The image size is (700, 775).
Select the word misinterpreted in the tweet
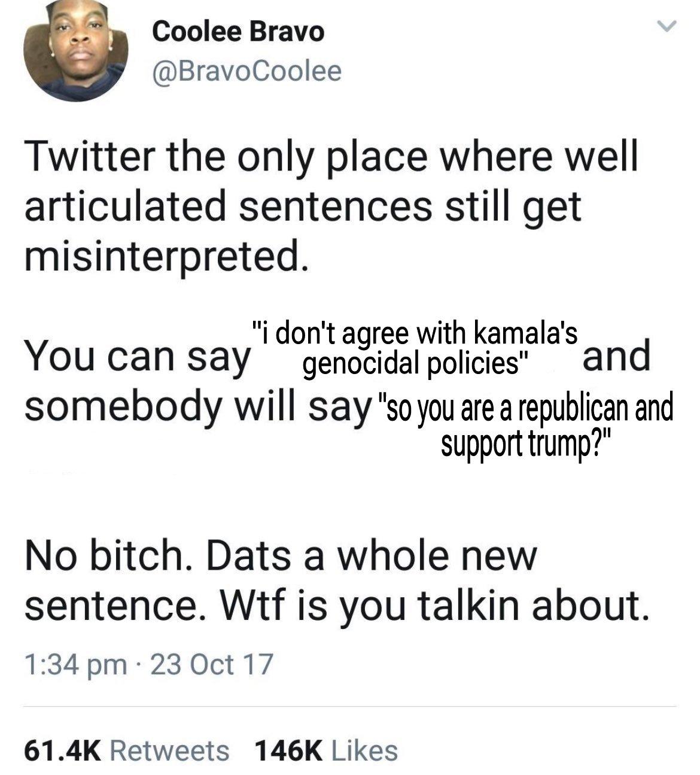pyautogui.click(x=165, y=257)
